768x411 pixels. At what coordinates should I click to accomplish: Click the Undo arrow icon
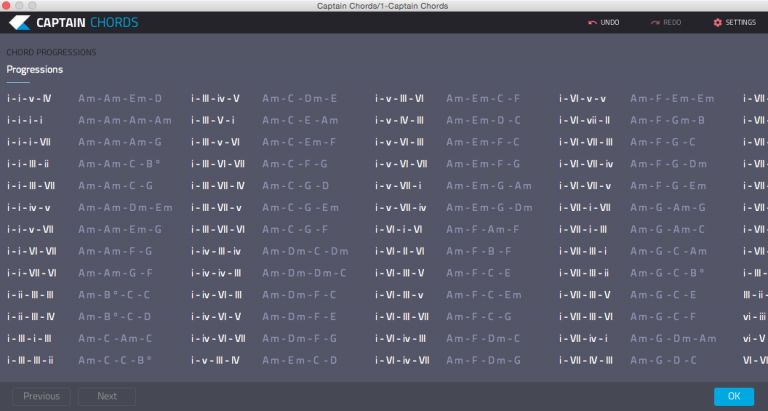pyautogui.click(x=592, y=23)
